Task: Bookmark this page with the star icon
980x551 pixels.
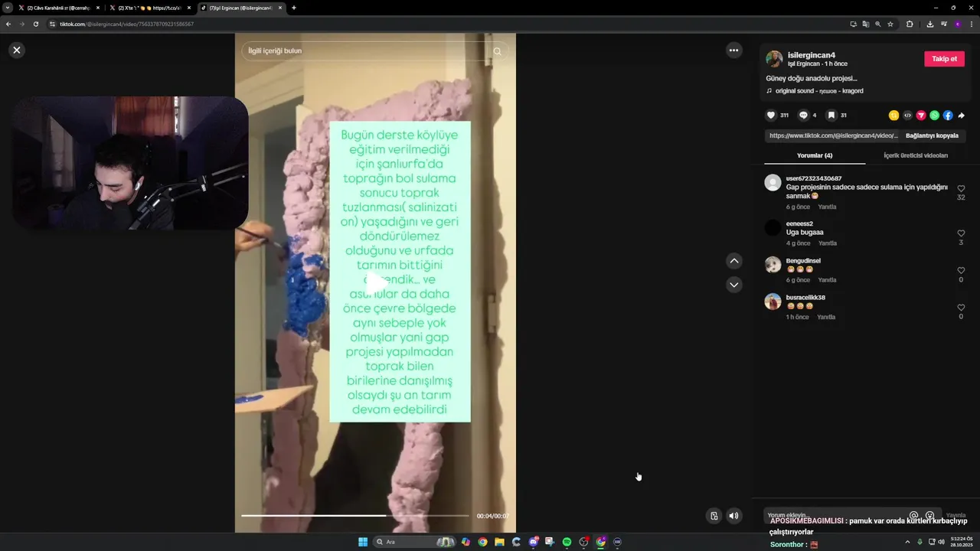Action: (890, 24)
